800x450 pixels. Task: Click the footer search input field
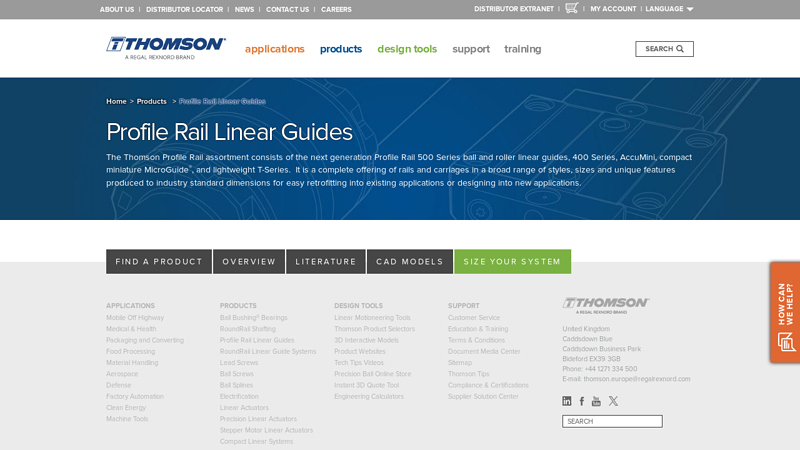[x=612, y=421]
